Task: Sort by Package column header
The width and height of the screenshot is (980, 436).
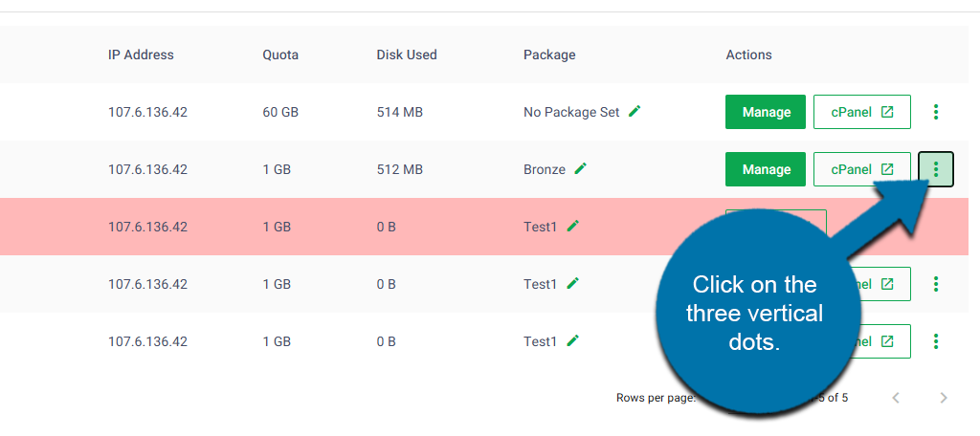Action: pos(549,54)
